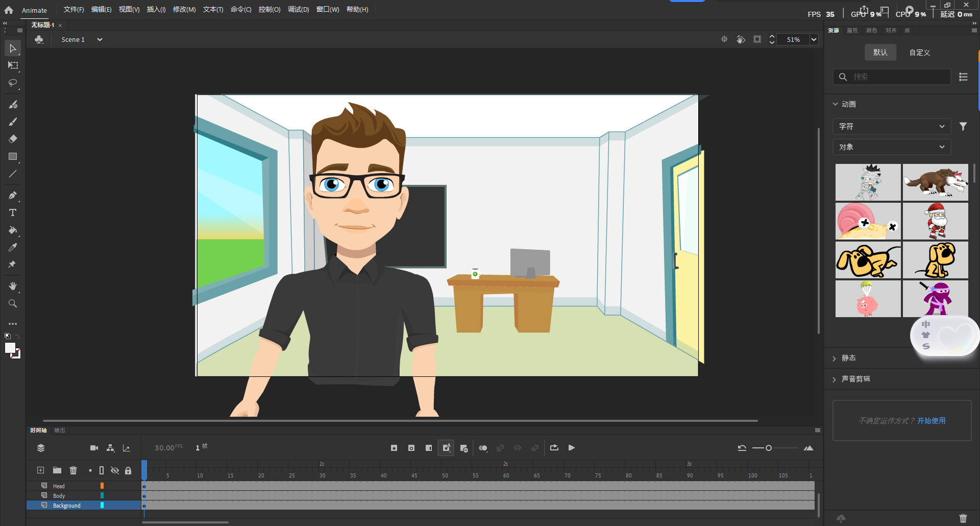Open the camera tool in the timeline
The image size is (980, 526).
coord(94,448)
